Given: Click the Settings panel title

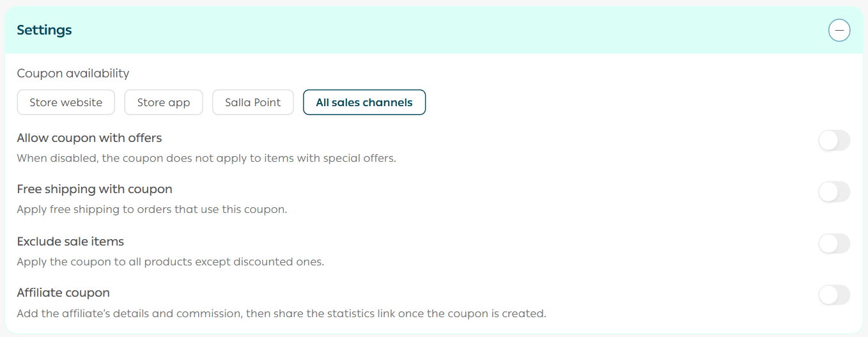Looking at the screenshot, I should [x=44, y=30].
